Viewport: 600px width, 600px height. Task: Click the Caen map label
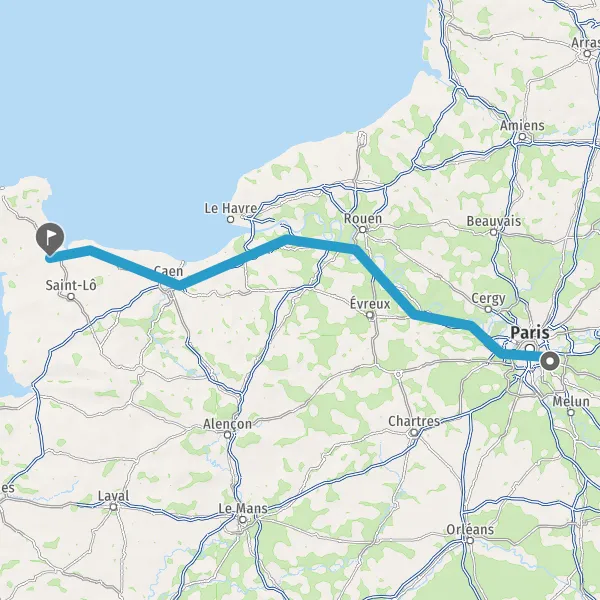(168, 271)
